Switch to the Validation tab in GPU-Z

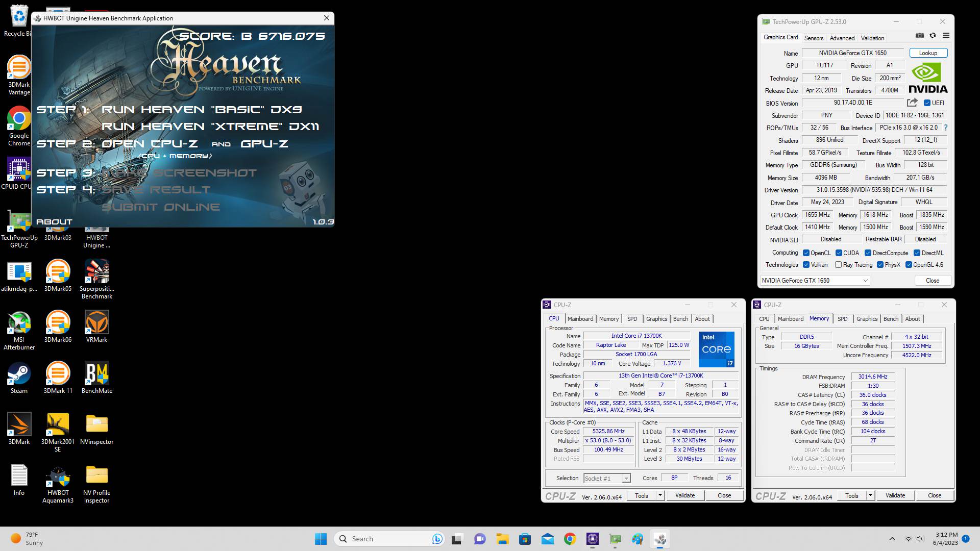click(872, 38)
